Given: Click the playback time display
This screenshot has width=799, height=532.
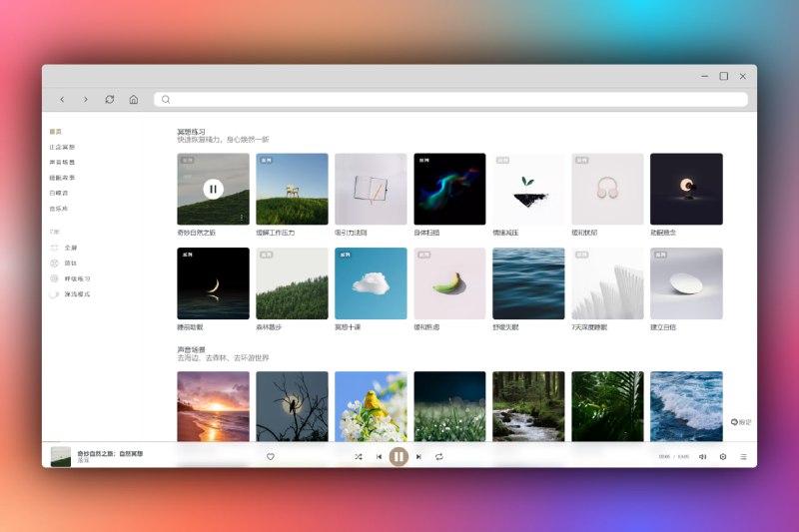Looking at the screenshot, I should coord(673,457).
